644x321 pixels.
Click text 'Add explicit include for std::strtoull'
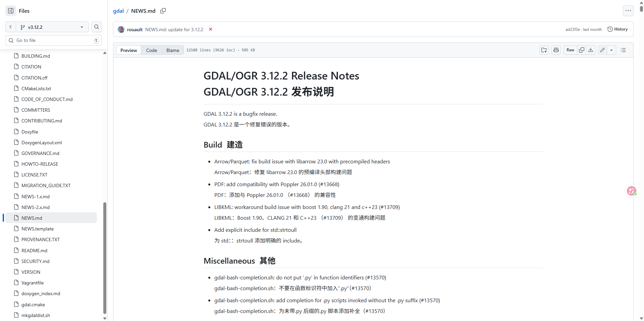pos(255,230)
